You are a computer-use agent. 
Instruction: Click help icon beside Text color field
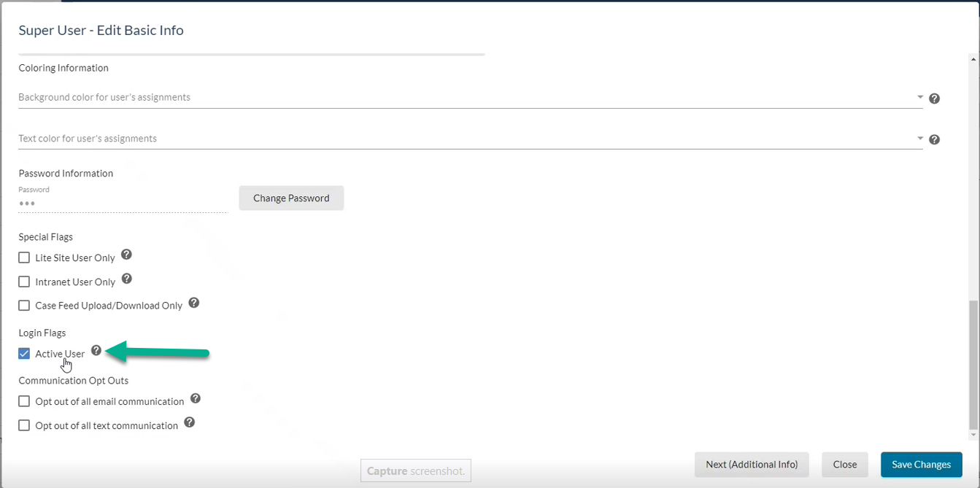934,139
